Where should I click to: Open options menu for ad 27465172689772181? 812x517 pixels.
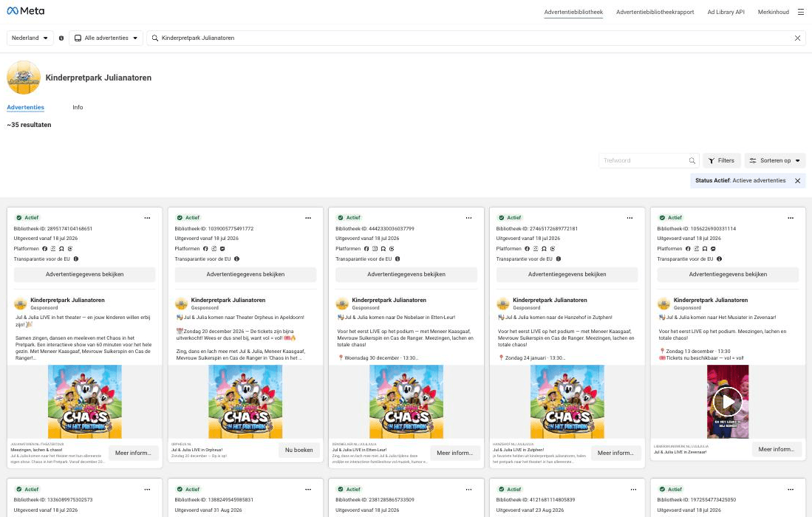point(630,218)
